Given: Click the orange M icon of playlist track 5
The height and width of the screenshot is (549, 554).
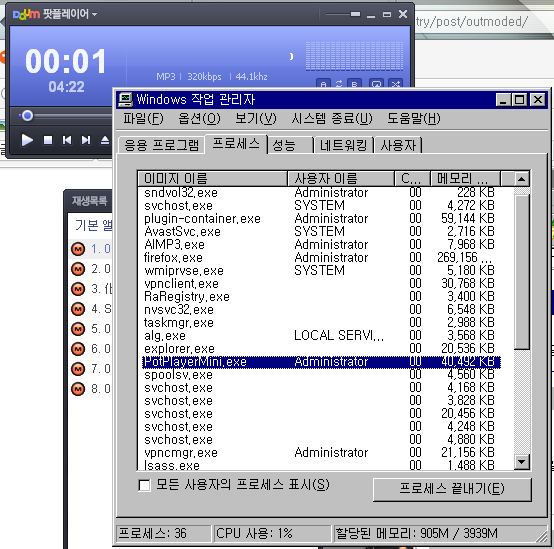Looking at the screenshot, I should [78, 329].
